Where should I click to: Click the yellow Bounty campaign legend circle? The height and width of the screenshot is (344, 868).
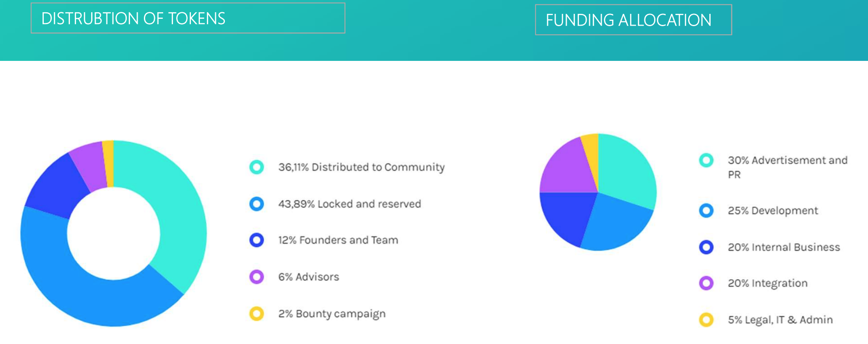click(x=256, y=313)
